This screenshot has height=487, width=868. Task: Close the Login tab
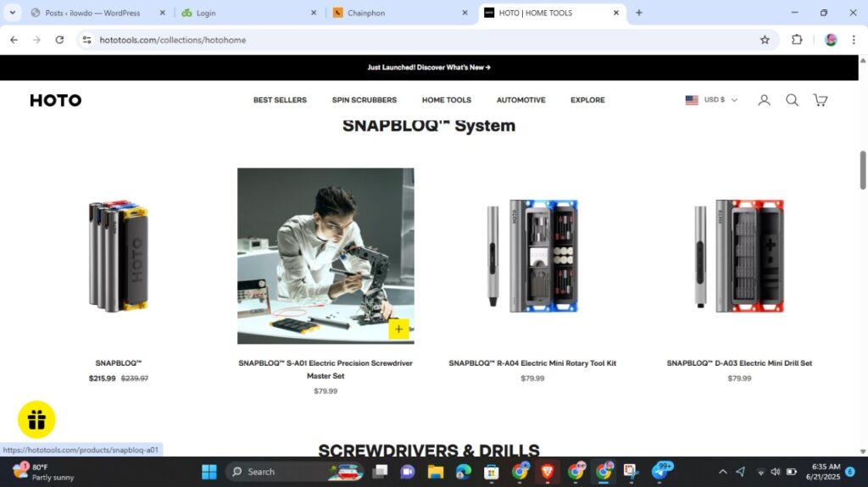(314, 13)
